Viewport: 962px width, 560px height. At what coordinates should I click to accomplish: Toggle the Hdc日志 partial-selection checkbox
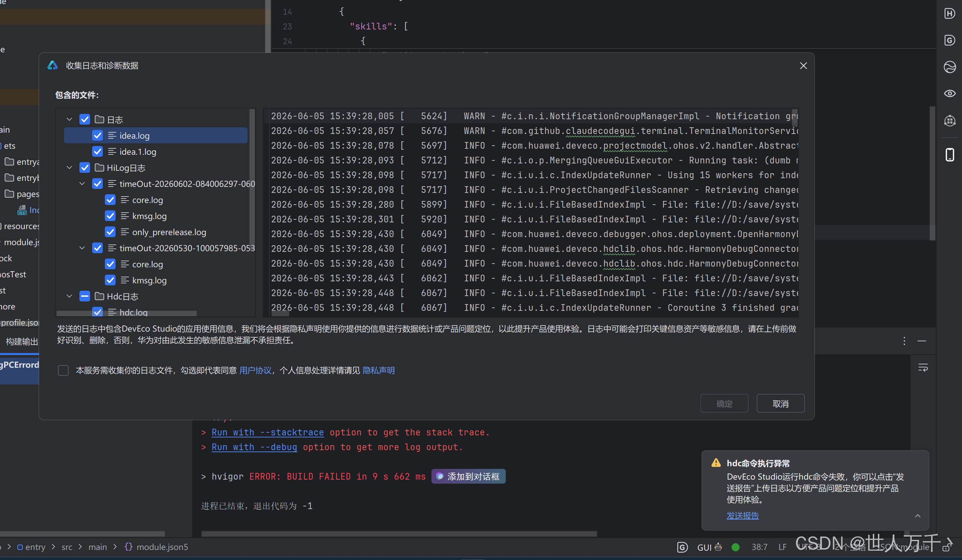click(84, 296)
